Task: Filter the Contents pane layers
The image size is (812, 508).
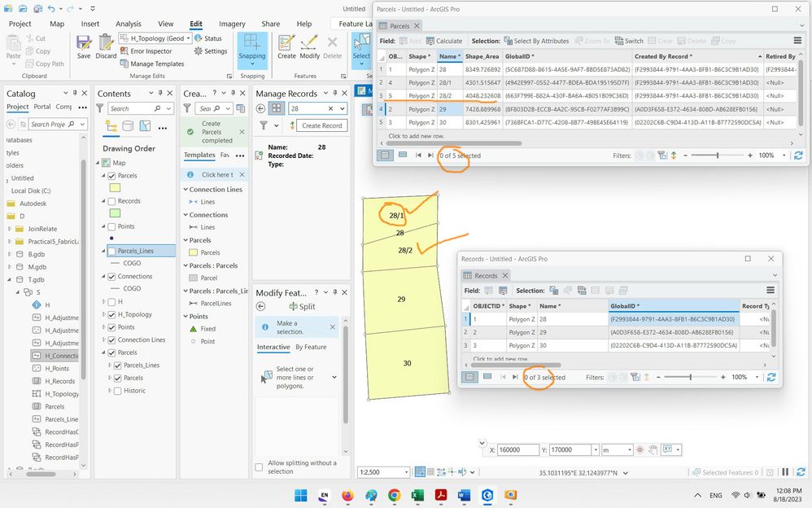Action: click(100, 108)
